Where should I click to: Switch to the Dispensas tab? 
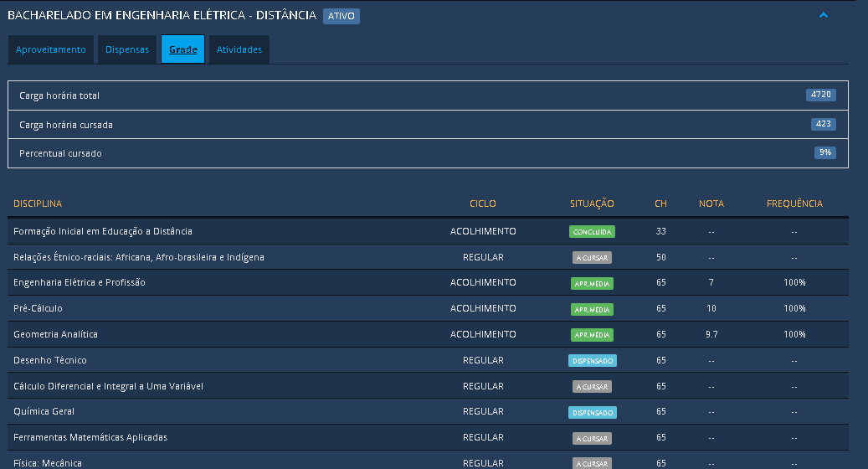[x=127, y=49]
